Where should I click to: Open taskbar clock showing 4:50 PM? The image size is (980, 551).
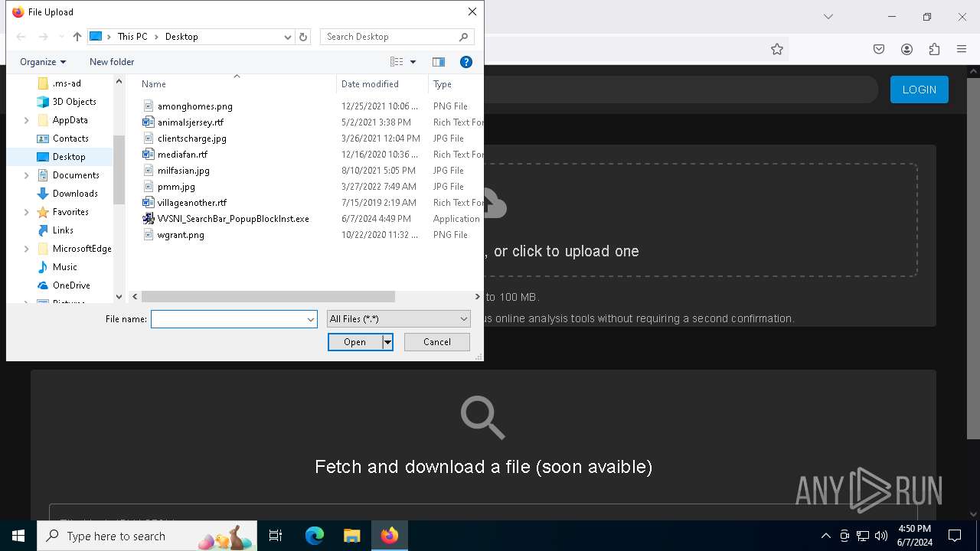tap(915, 536)
